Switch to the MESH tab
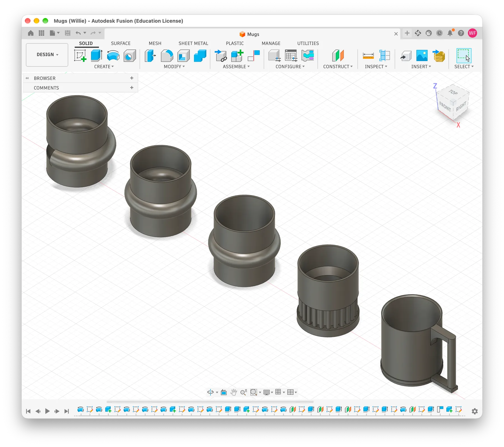 tap(155, 43)
